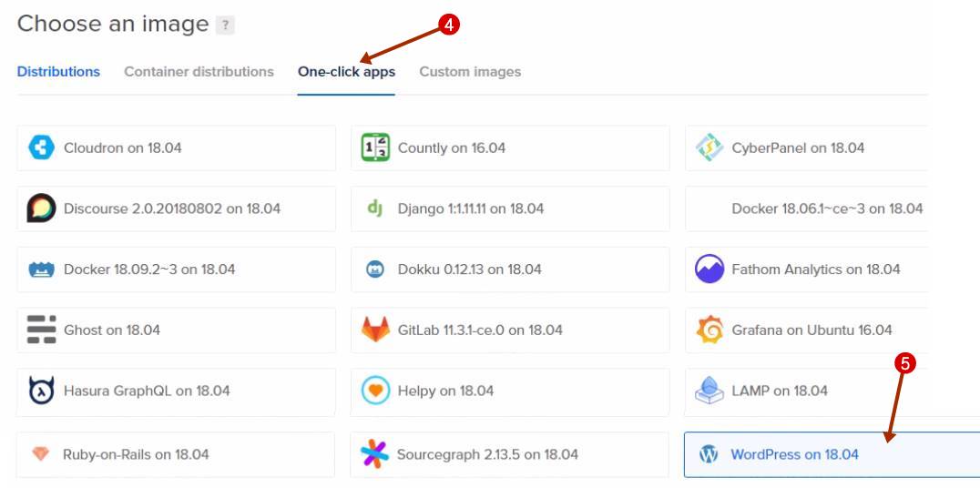Click the Countly green logo icon

[x=375, y=147]
